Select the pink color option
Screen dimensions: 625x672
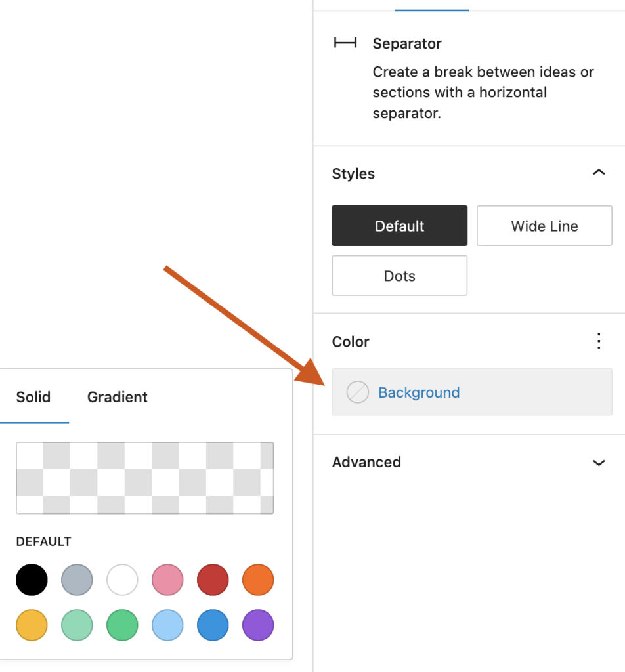click(167, 580)
